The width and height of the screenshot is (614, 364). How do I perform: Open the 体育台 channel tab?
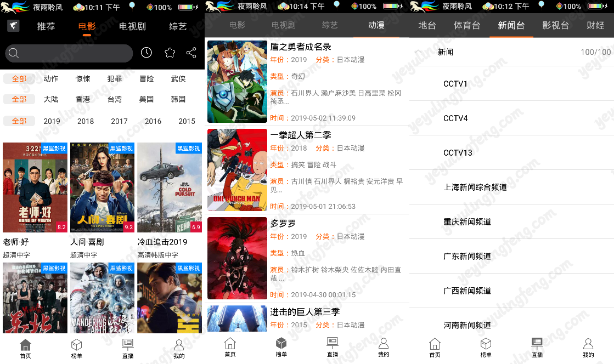(467, 25)
